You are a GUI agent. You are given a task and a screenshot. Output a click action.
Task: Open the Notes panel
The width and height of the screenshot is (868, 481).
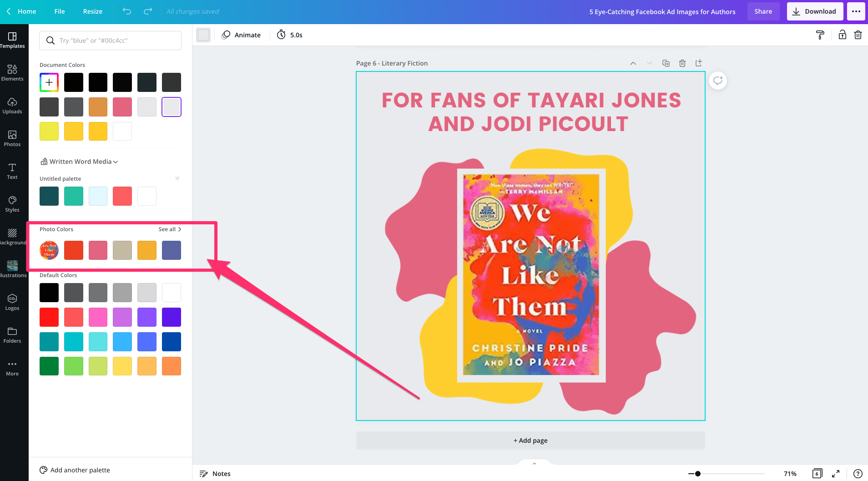(215, 474)
